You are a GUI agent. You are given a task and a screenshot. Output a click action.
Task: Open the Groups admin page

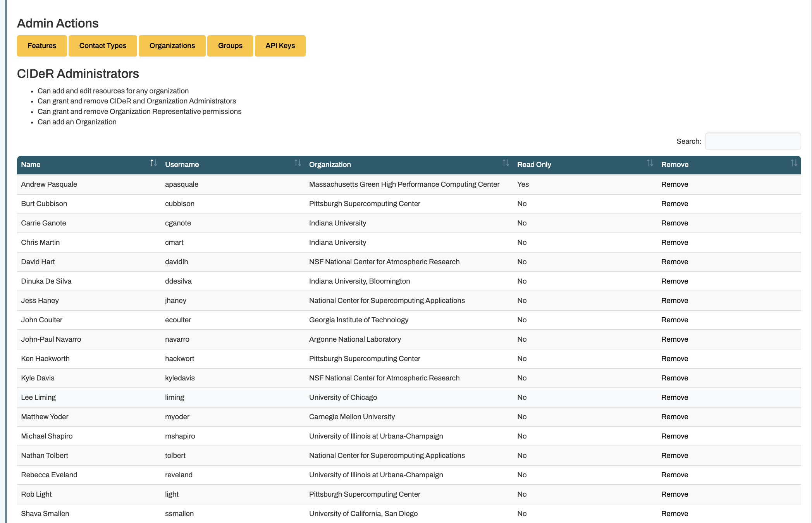(x=230, y=46)
